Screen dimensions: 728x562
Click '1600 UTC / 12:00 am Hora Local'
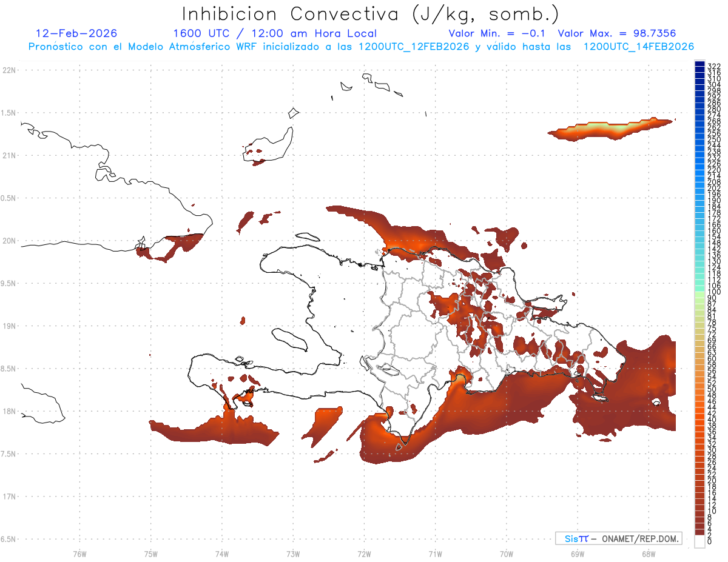[275, 34]
